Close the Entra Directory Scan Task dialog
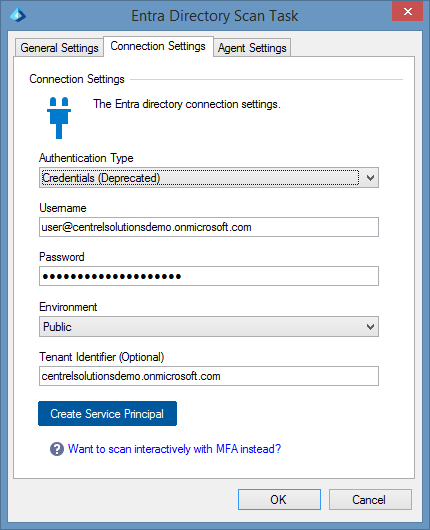Image resolution: width=430 pixels, height=530 pixels. click(407, 11)
